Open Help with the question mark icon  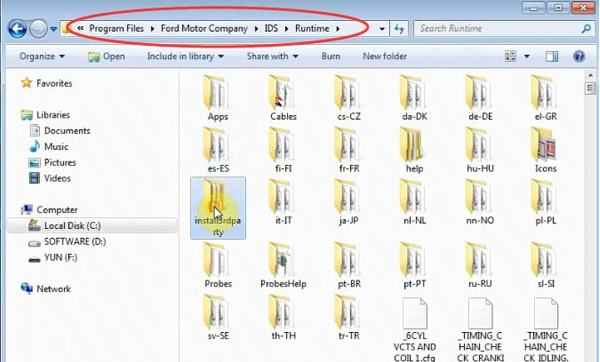579,57
